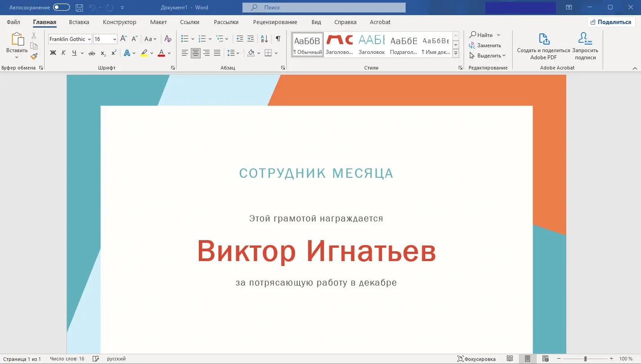This screenshot has width=641, height=364.
Task: Select the Format Painter brush icon
Action: pos(33,56)
